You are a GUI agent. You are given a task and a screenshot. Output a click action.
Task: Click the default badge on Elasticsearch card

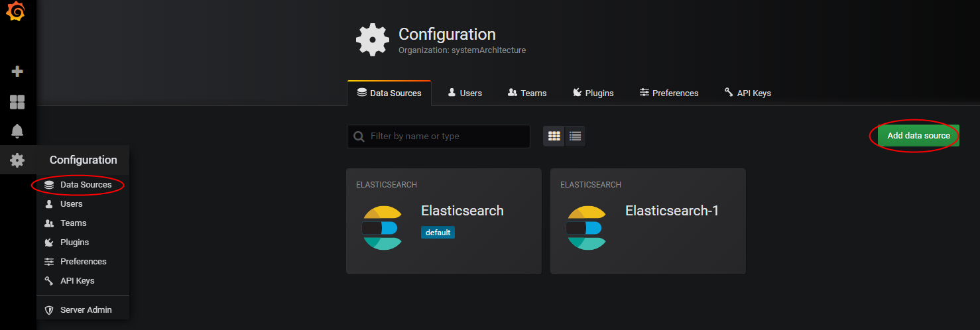coord(438,233)
